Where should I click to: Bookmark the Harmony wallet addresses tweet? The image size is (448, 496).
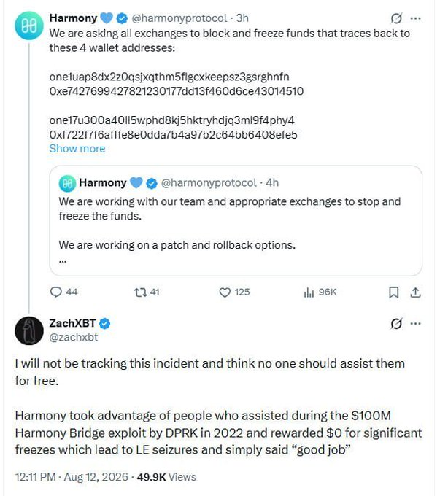coord(393,292)
